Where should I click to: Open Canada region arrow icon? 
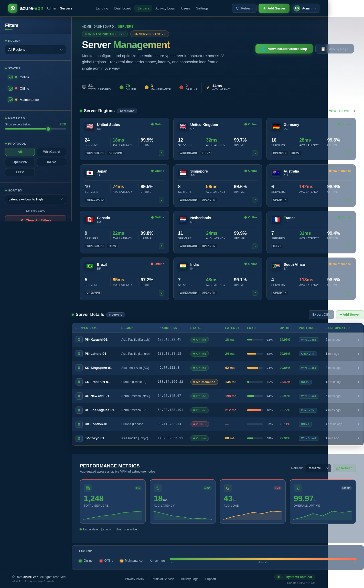[162, 246]
